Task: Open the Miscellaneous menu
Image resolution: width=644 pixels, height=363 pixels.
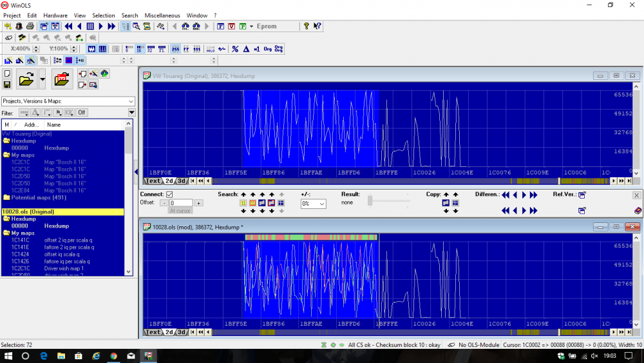Action: [x=162, y=15]
